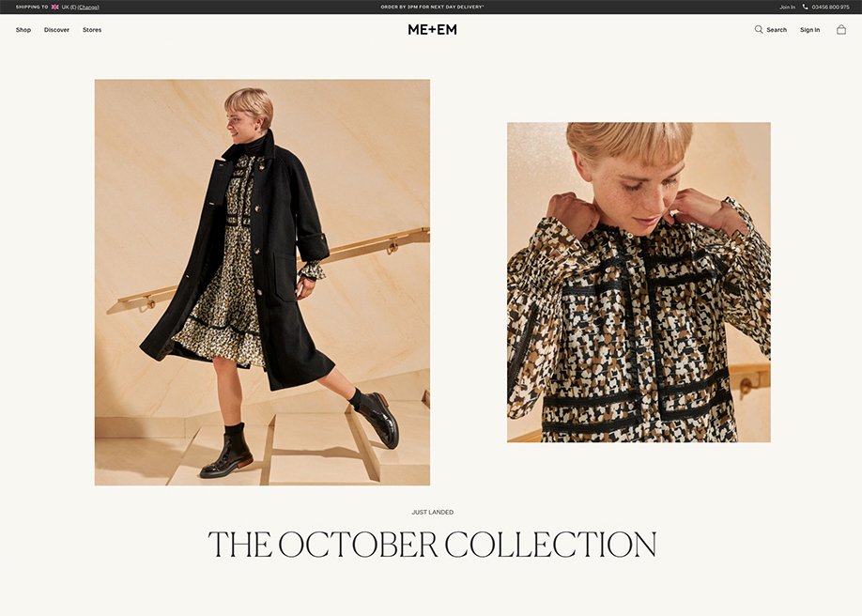This screenshot has height=616, width=862.
Task: Click the UK flag icon
Action: pyautogui.click(x=55, y=8)
